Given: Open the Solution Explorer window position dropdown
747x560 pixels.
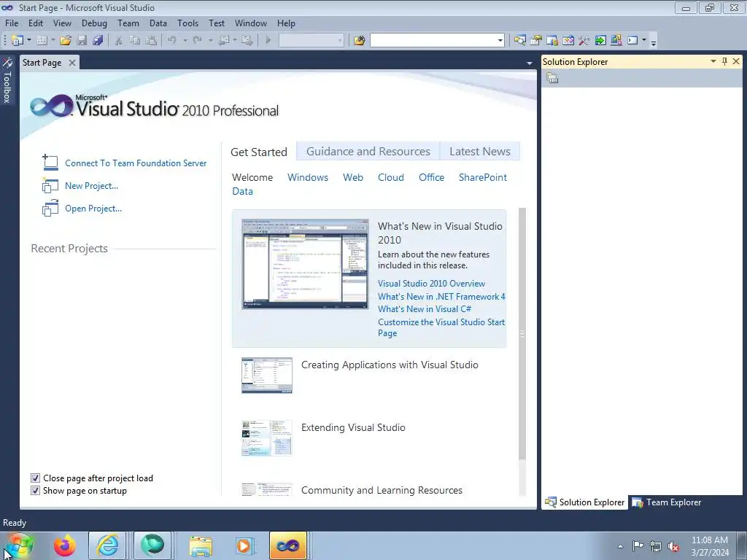Looking at the screenshot, I should coord(713,61).
